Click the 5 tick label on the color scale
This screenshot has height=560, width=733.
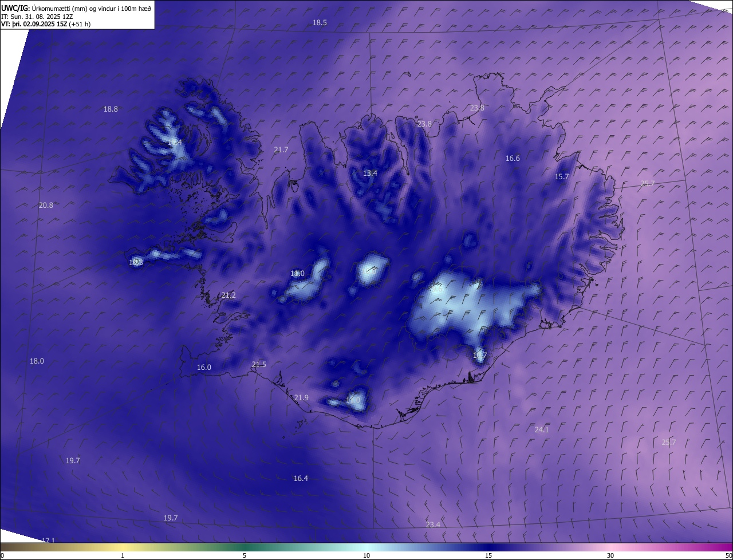(x=245, y=555)
